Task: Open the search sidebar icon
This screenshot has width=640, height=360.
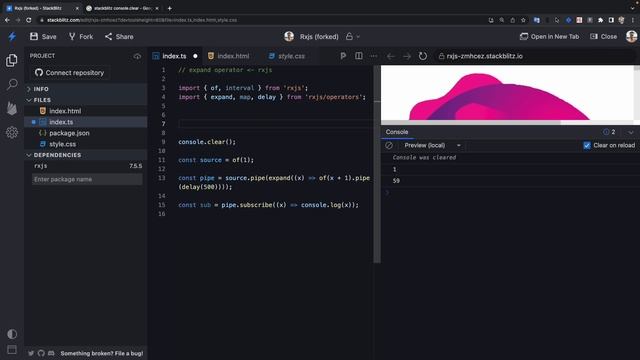Action: click(x=12, y=84)
